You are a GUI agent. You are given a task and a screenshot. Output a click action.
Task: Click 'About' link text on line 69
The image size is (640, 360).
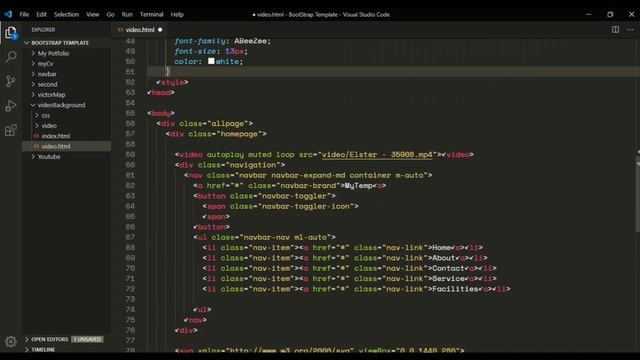click(444, 258)
